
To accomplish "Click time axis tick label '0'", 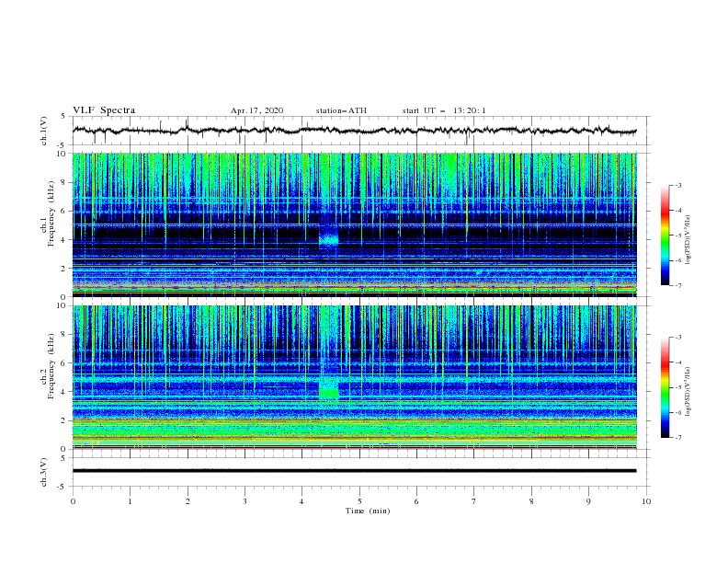I will tap(73, 501).
